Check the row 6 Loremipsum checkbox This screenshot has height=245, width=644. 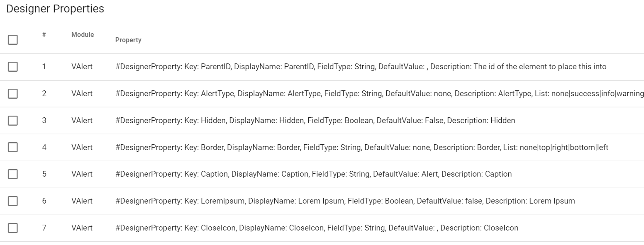coord(13,201)
